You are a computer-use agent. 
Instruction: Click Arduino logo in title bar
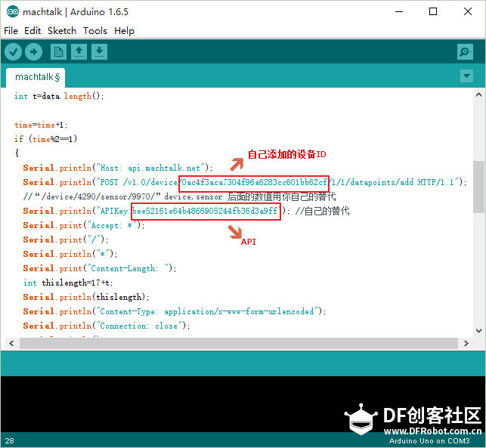[13, 12]
